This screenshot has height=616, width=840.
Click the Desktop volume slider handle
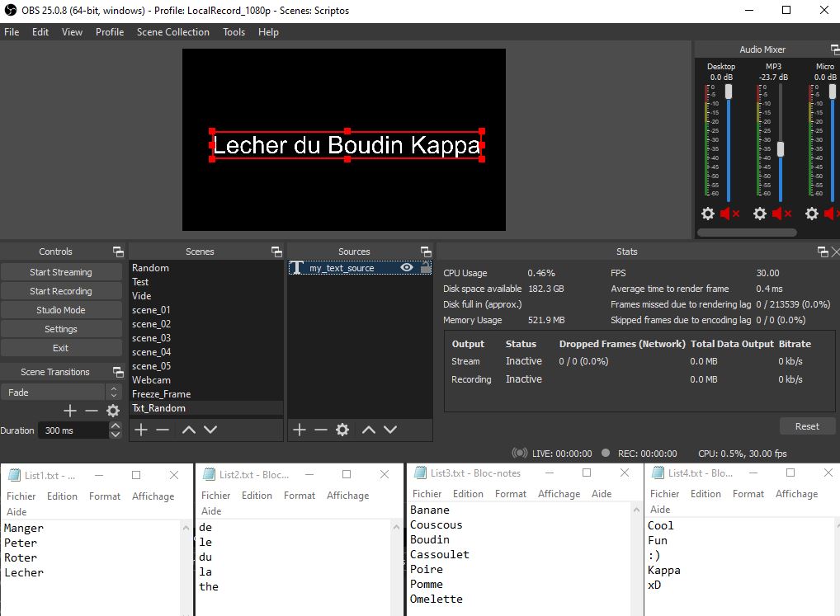729,92
